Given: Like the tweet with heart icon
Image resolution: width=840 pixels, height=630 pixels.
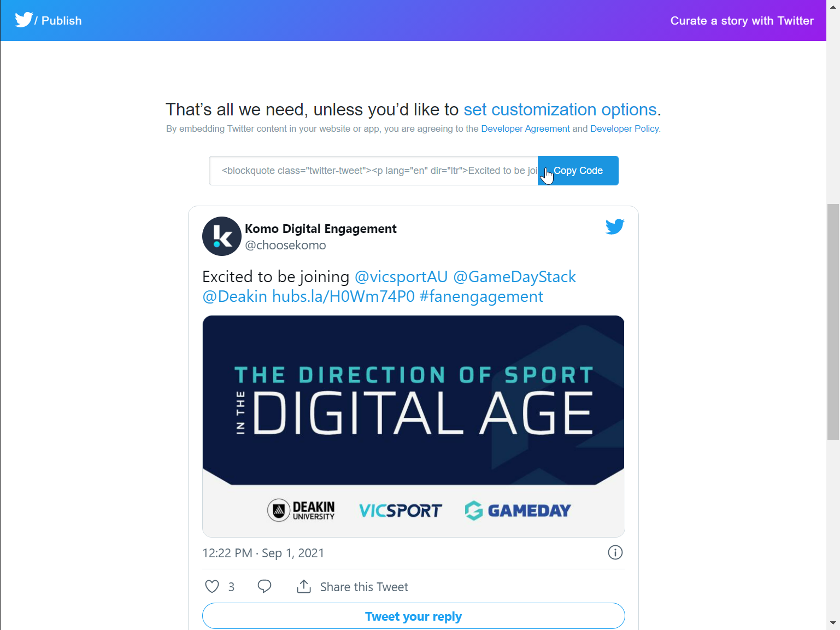Looking at the screenshot, I should coord(212,587).
